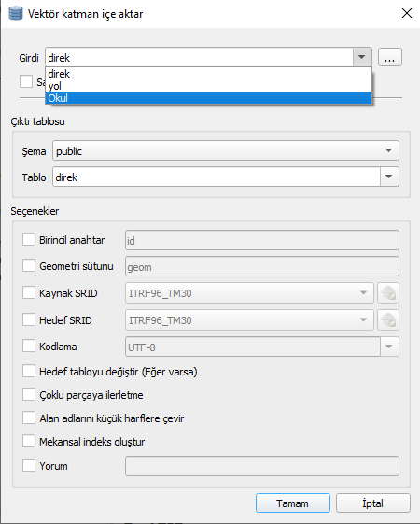Image resolution: width=420 pixels, height=524 pixels.
Task: Open file browse button with three dots
Action: (389, 57)
